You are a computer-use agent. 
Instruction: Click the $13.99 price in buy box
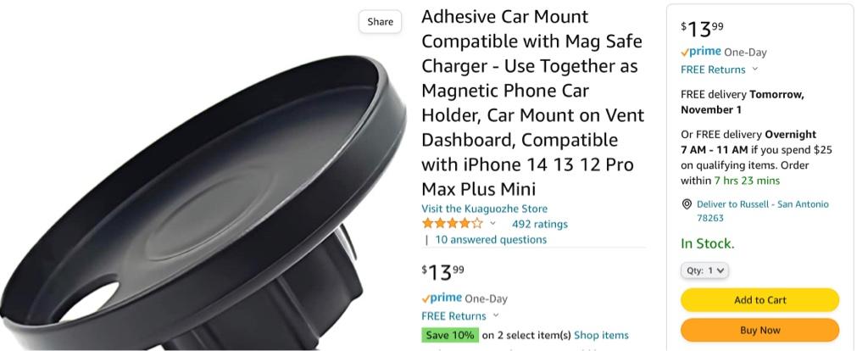[x=702, y=29]
